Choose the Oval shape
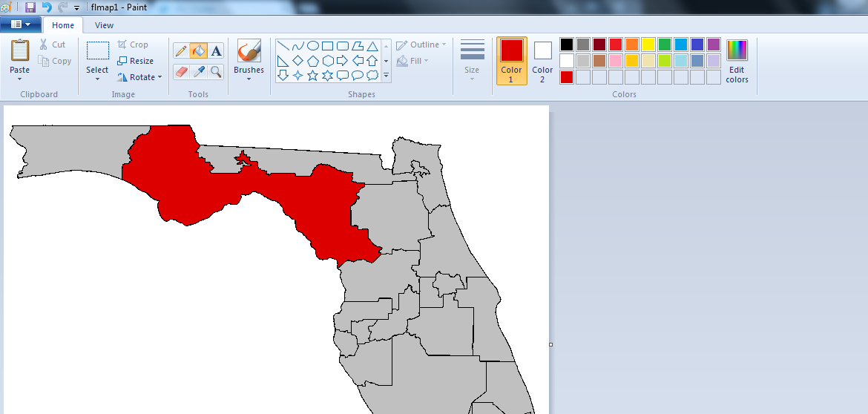The image size is (868, 414). [313, 46]
